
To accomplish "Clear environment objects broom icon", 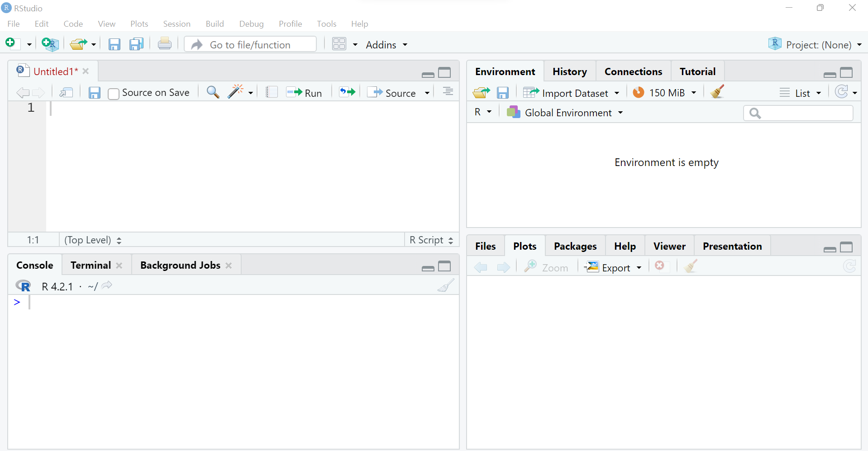I will (717, 92).
